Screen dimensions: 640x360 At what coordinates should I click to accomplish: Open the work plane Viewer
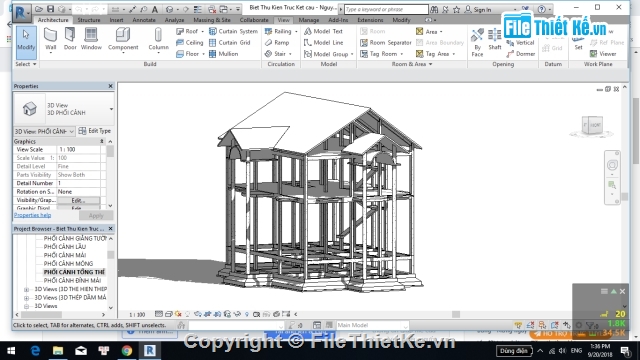pyautogui.click(x=603, y=54)
